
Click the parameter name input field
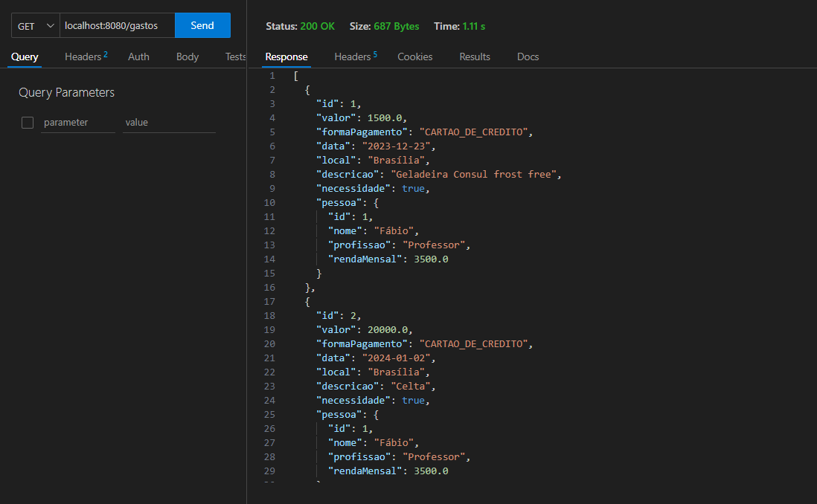(77, 123)
